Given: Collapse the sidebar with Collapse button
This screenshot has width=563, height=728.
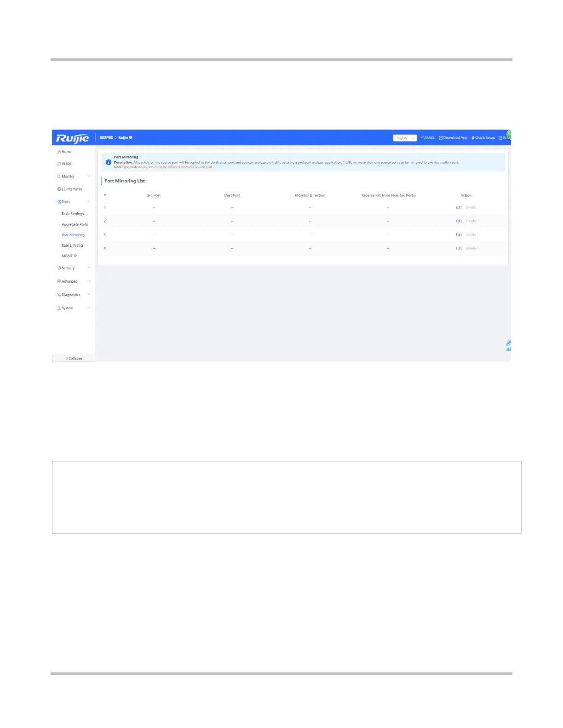Looking at the screenshot, I should click(x=74, y=358).
